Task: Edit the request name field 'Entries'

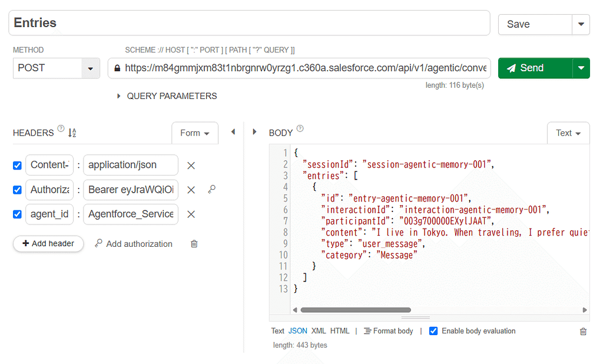Action: click(249, 23)
